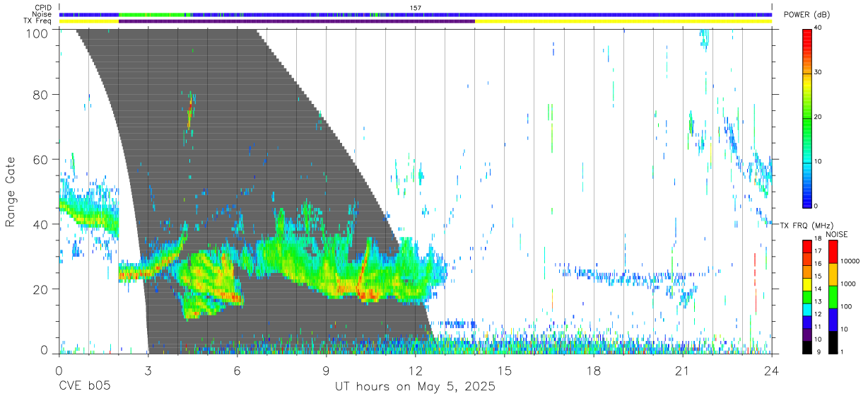
Task: Click the POWER (dB) legend title
Action: pos(807,15)
